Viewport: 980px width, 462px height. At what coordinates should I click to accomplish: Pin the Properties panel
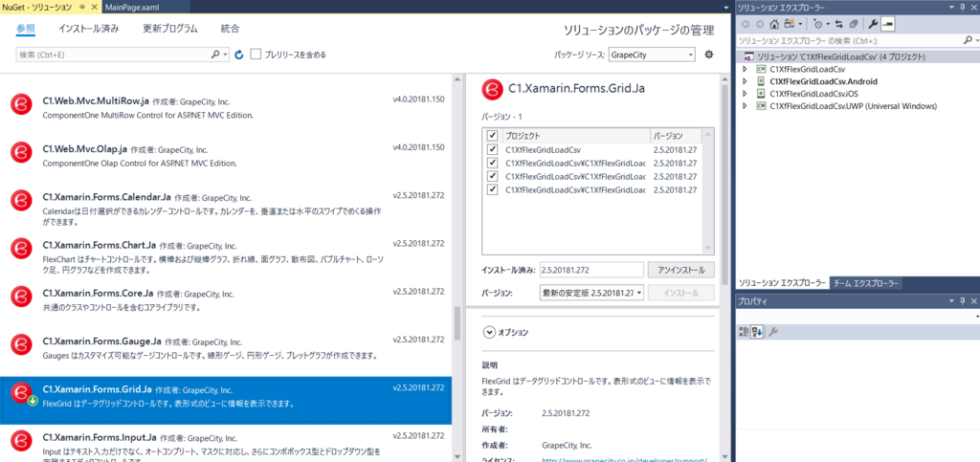(962, 301)
